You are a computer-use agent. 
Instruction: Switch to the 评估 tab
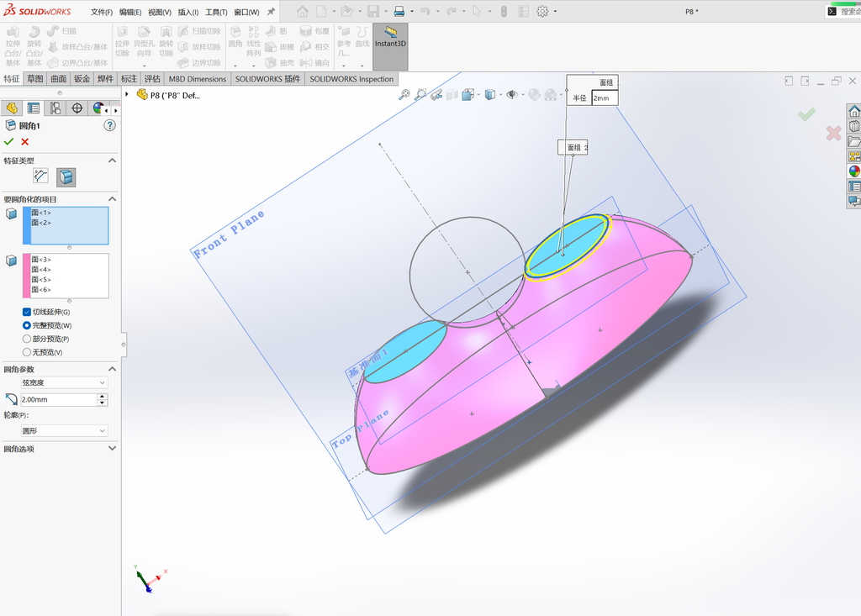click(152, 79)
